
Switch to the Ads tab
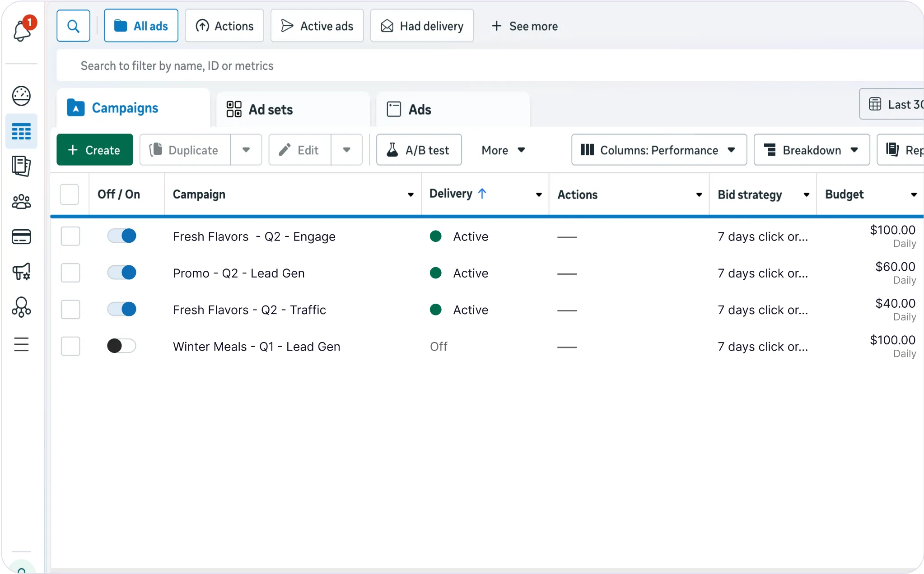[420, 109]
